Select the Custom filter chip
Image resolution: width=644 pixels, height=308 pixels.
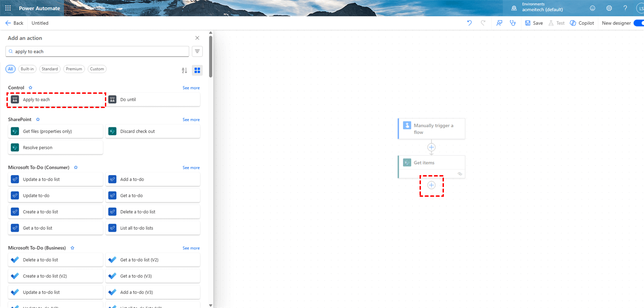97,69
